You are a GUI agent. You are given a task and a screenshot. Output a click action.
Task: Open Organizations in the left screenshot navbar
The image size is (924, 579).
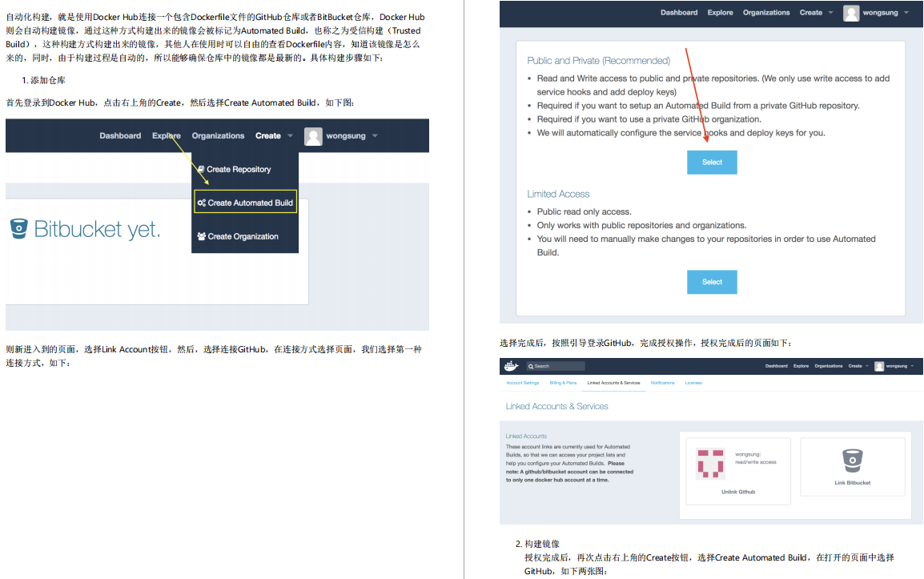(218, 135)
